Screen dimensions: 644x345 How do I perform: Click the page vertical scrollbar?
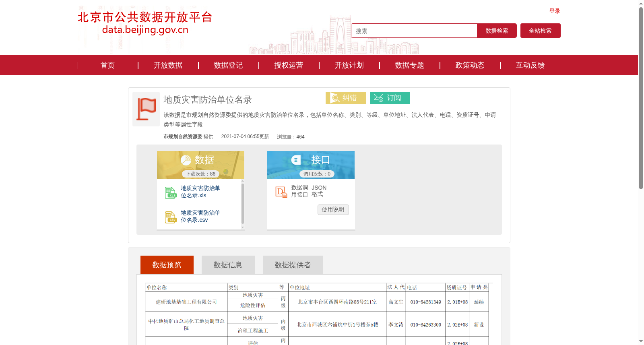[641, 98]
